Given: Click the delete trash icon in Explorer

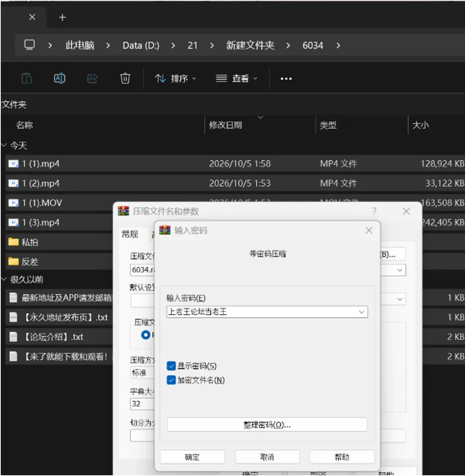Looking at the screenshot, I should (x=125, y=79).
